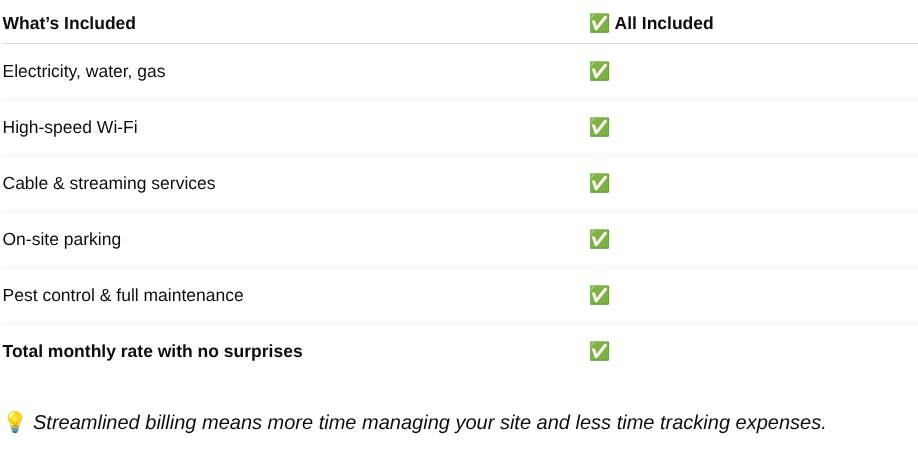Select the All Included column header text
This screenshot has height=469, width=918.
click(664, 23)
